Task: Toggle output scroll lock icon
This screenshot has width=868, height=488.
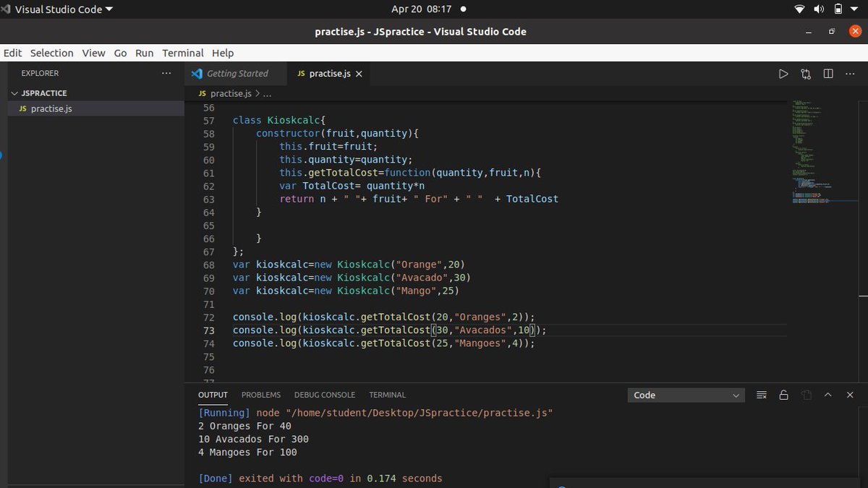Action: click(x=783, y=395)
